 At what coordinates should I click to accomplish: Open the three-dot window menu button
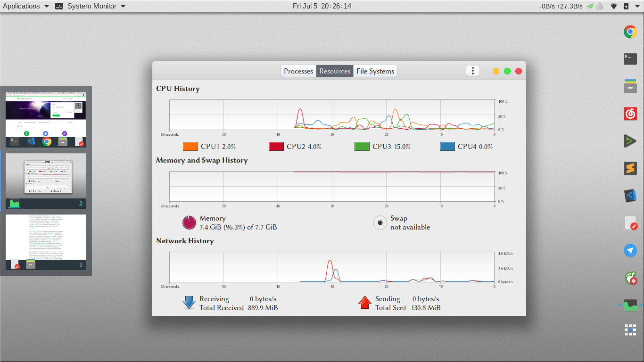pos(472,71)
